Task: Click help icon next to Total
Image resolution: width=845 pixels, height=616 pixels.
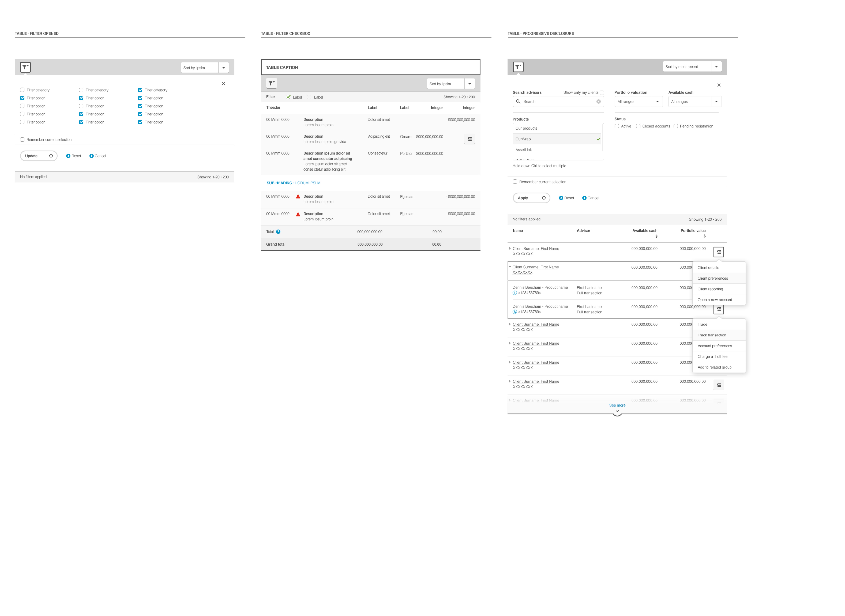Action: [x=278, y=232]
